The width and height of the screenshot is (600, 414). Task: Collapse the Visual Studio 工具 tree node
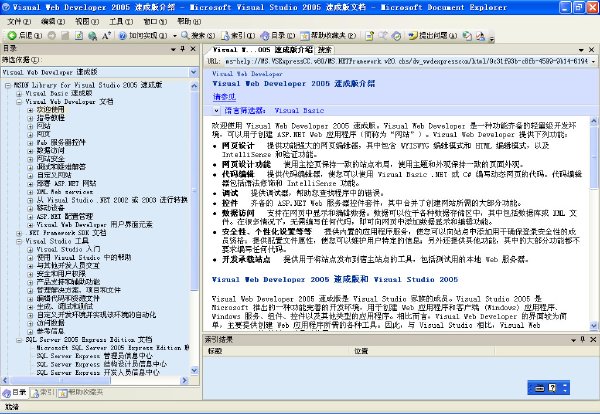click(x=19, y=241)
